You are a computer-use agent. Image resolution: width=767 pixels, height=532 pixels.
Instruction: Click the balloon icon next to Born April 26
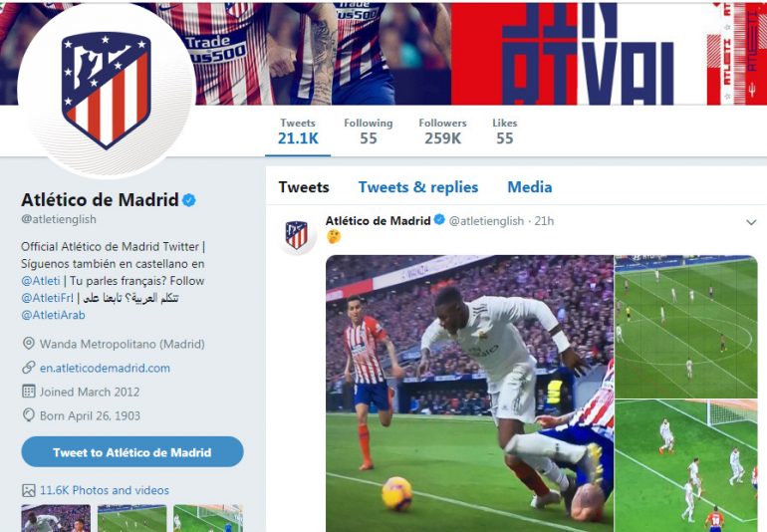coord(29,415)
